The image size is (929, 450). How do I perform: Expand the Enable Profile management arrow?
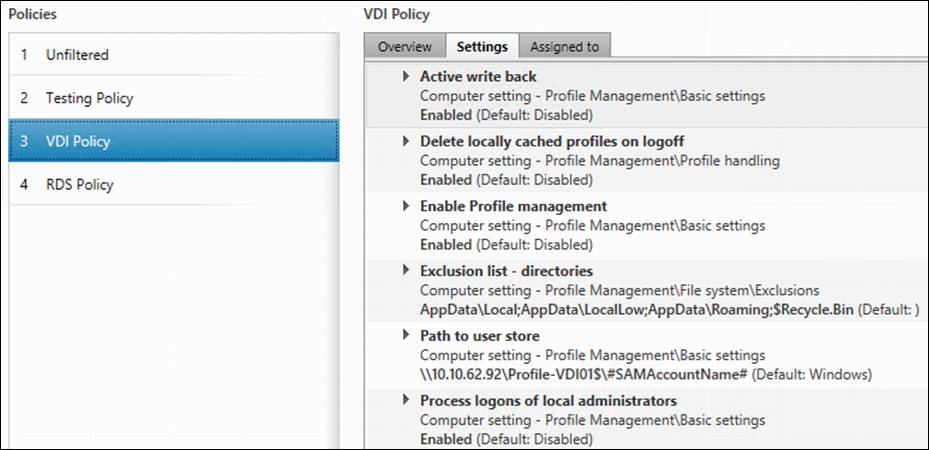407,206
